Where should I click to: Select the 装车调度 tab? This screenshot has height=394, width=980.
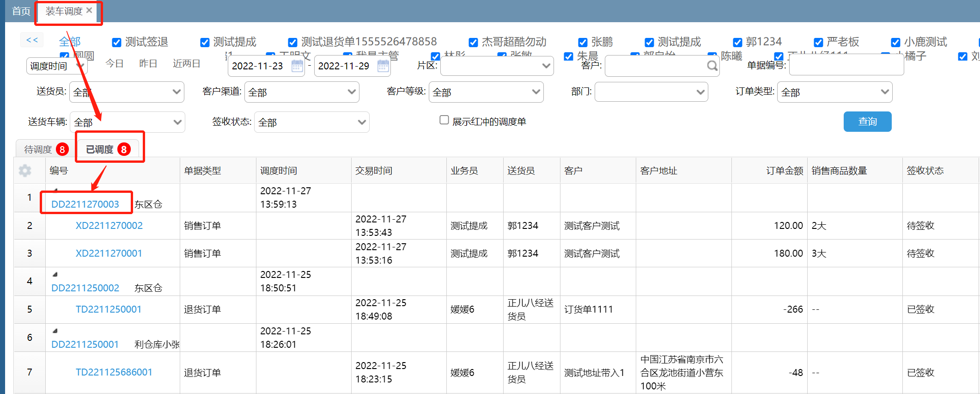coord(64,11)
